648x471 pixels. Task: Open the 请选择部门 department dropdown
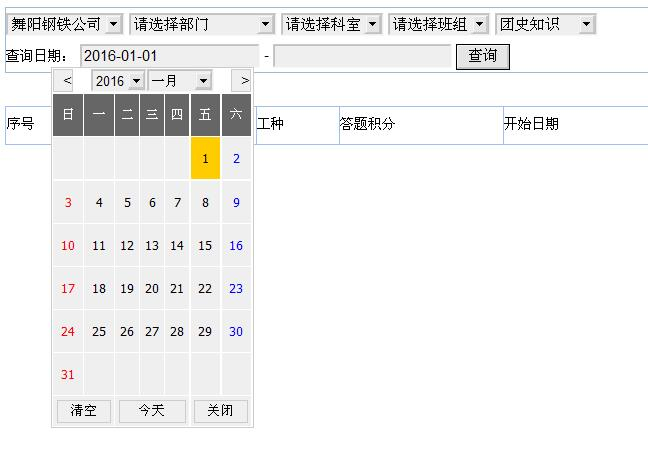coord(201,23)
